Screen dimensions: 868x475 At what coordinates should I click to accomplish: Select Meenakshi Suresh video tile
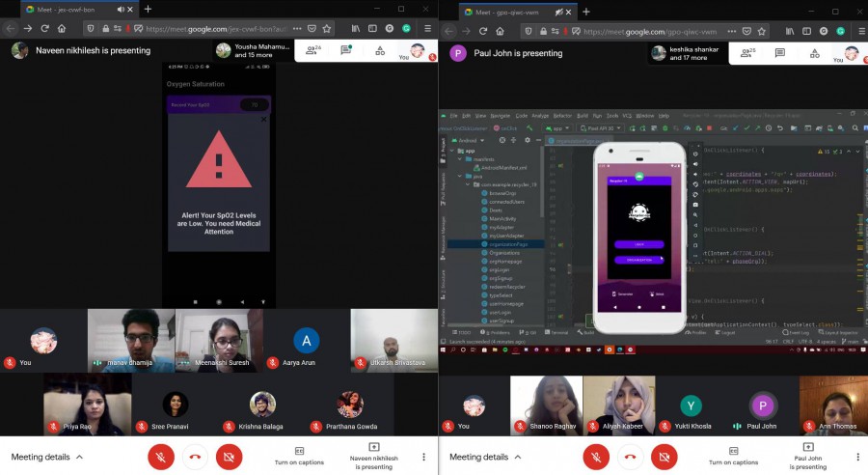[219, 340]
